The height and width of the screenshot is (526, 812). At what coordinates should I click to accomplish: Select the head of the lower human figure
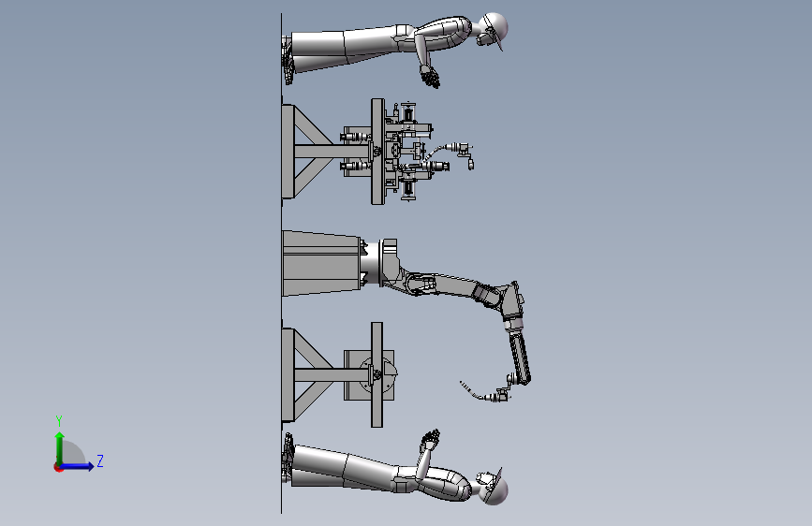pyautogui.click(x=494, y=489)
